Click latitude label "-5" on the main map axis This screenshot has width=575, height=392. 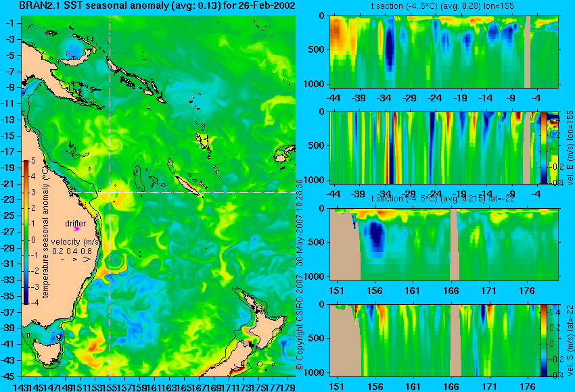tap(11, 55)
